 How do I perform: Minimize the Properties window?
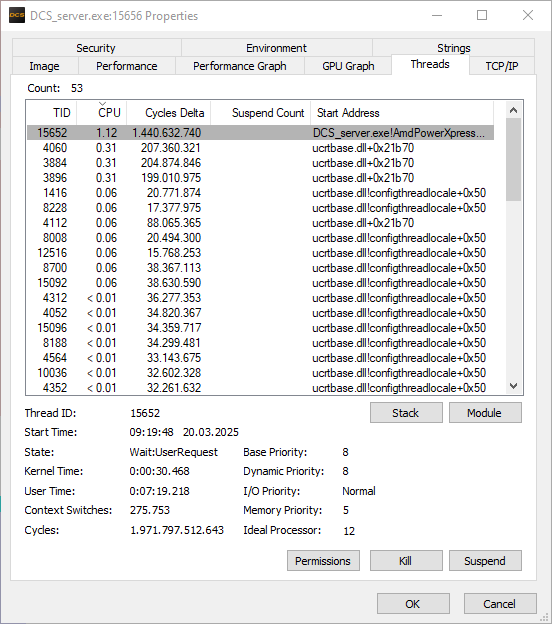(x=437, y=15)
